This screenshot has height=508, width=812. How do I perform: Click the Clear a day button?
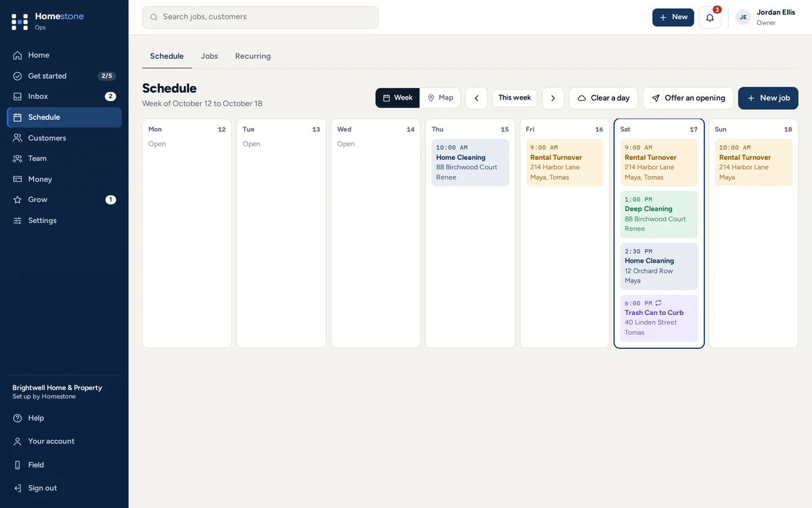(x=604, y=98)
